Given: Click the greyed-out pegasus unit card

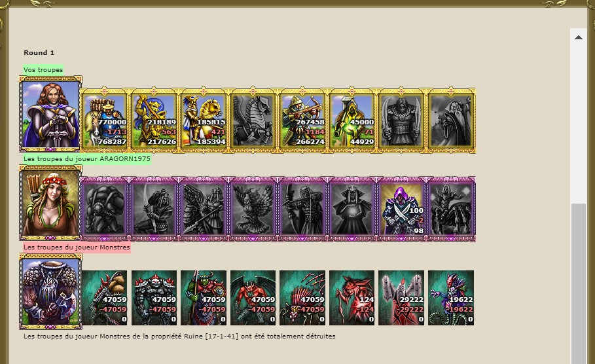Looking at the screenshot, I should (253, 120).
